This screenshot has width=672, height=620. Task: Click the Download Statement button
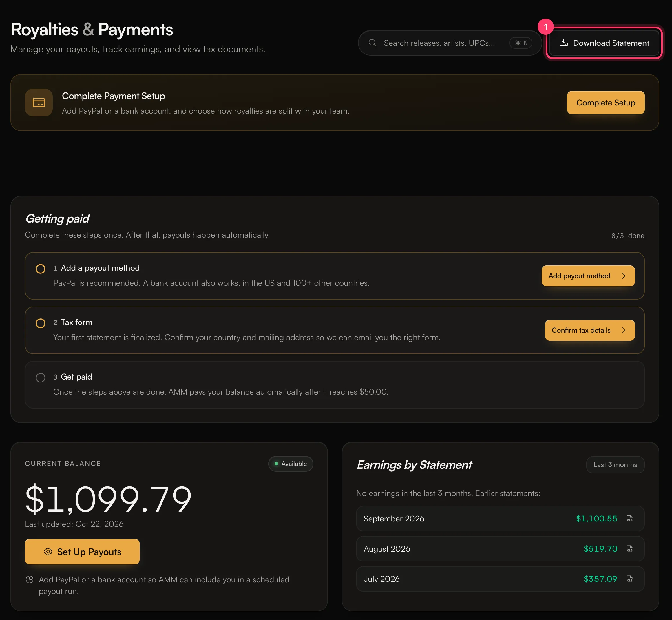(604, 43)
